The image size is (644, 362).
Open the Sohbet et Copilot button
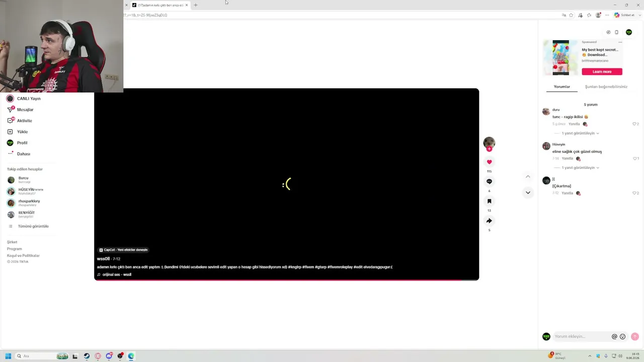click(x=624, y=15)
